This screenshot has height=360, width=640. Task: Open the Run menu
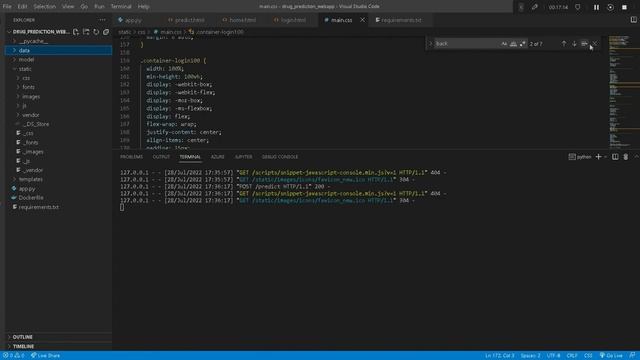click(99, 7)
